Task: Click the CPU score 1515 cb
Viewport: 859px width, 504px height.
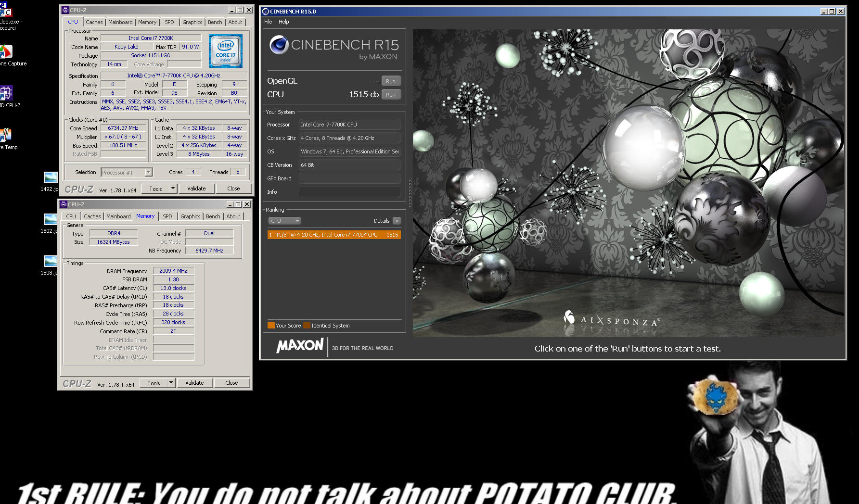Action: click(x=364, y=95)
